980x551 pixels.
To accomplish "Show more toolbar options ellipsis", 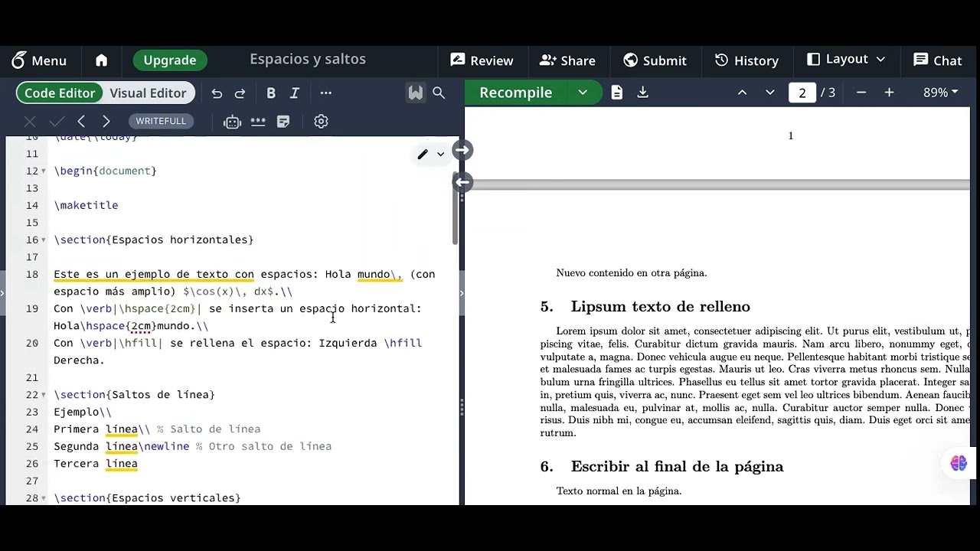I will (x=326, y=93).
